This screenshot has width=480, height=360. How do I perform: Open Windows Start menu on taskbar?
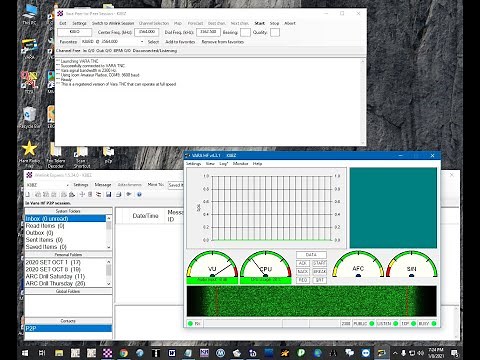pyautogui.click(x=25, y=353)
